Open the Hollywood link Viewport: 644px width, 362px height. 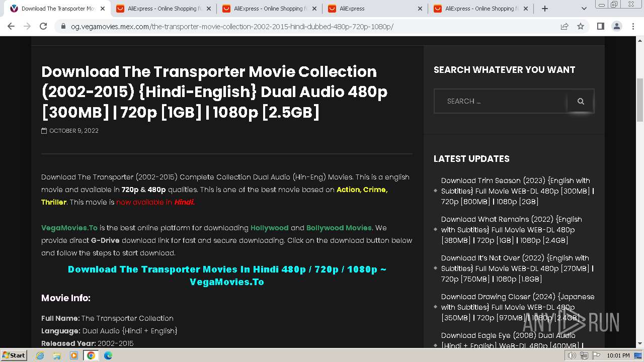[270, 228]
